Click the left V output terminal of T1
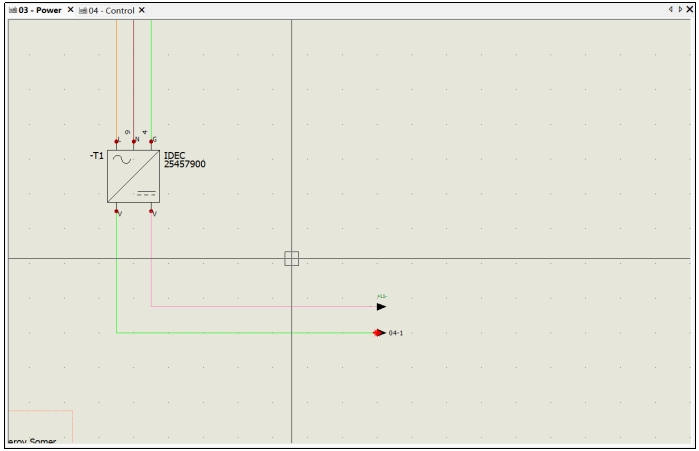Screen dimensions: 699x451 pyautogui.click(x=116, y=211)
